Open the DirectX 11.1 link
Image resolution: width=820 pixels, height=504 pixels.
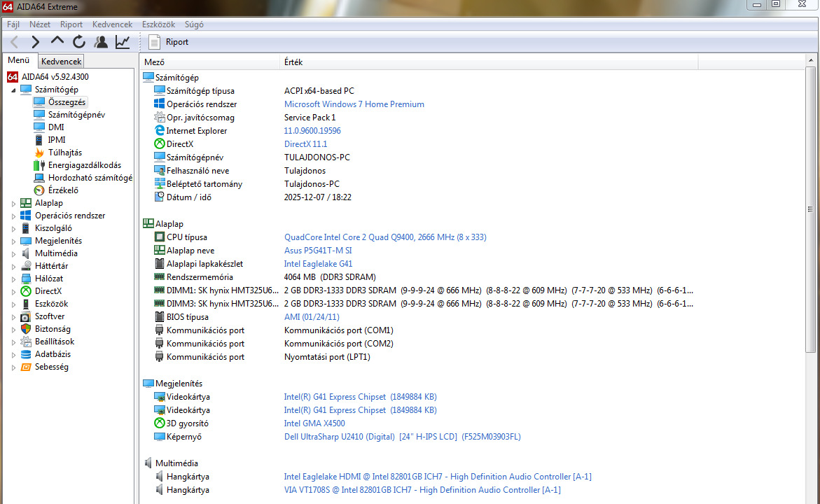305,143
